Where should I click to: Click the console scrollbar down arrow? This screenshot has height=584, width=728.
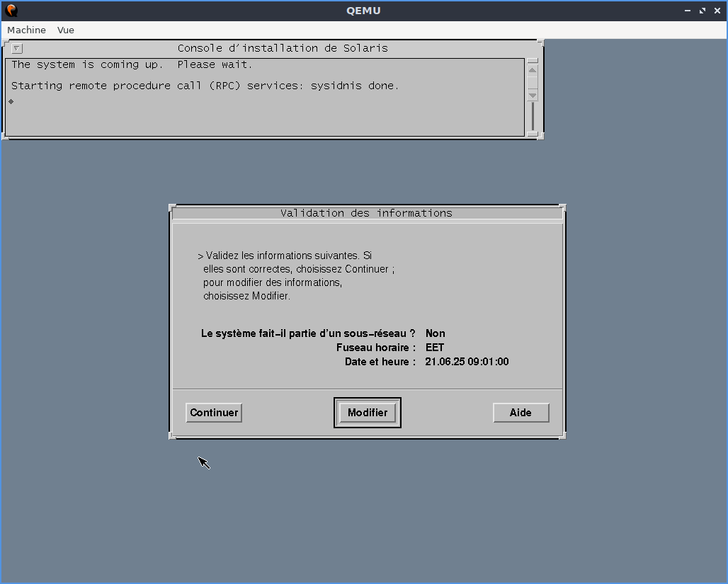click(x=533, y=95)
